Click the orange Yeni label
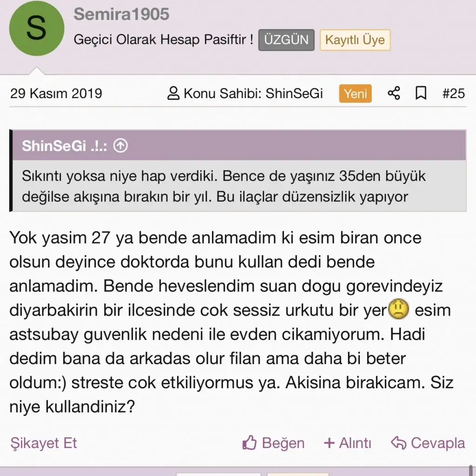 [356, 93]
